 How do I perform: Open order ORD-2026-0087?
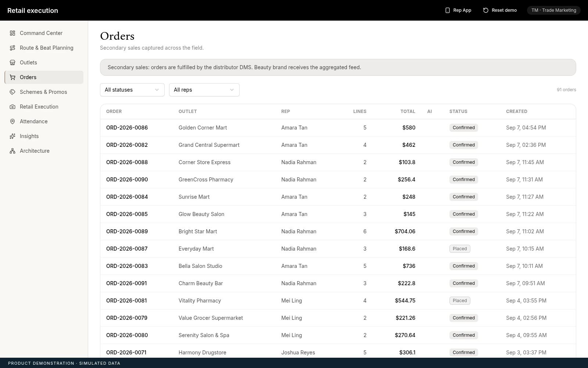(127, 249)
